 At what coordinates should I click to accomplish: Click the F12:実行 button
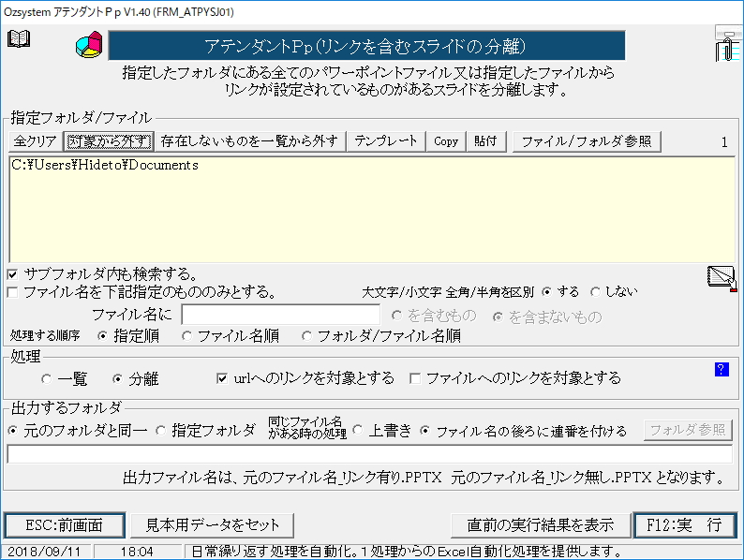pos(683,524)
